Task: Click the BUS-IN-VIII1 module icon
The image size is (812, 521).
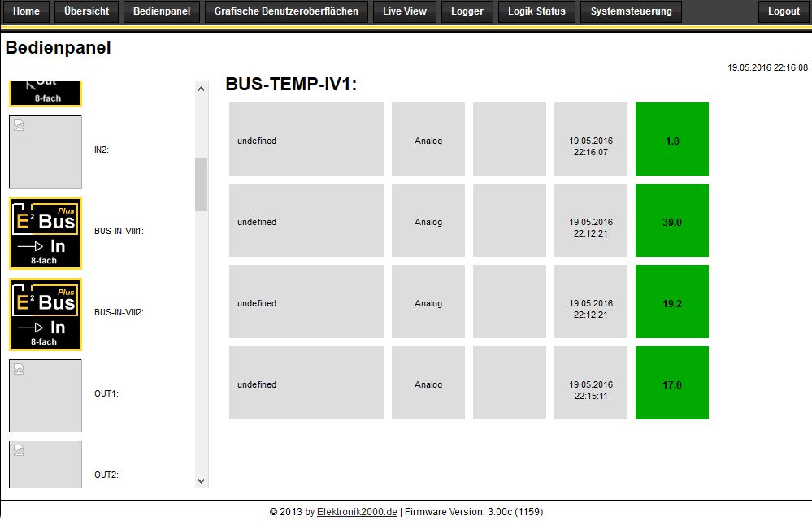Action: coord(46,233)
